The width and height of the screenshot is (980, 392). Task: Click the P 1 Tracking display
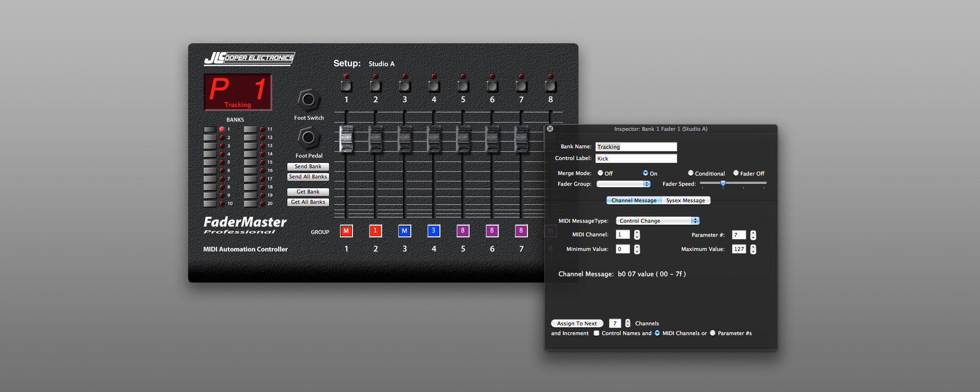(238, 92)
